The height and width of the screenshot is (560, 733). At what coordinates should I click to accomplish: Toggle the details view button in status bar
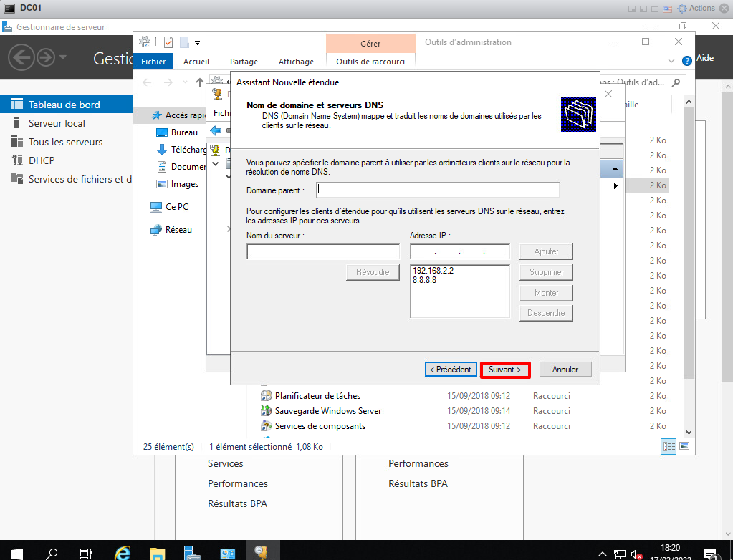[x=669, y=446]
